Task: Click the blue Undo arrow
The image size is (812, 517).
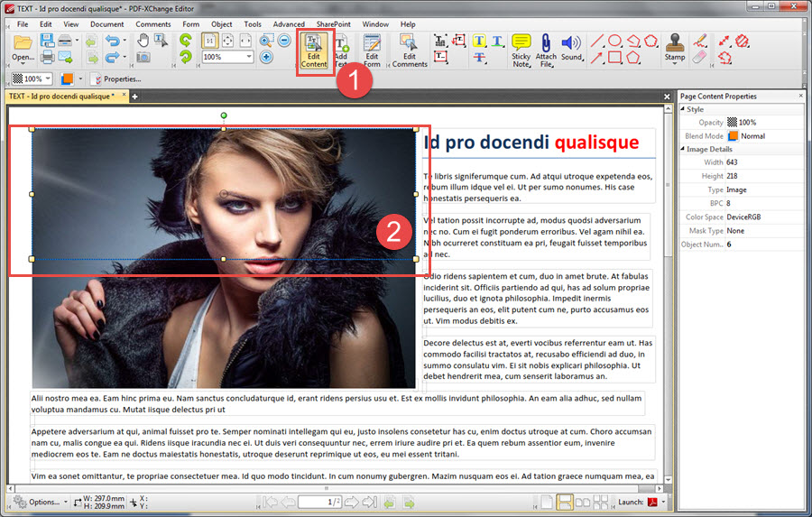Action: click(113, 41)
